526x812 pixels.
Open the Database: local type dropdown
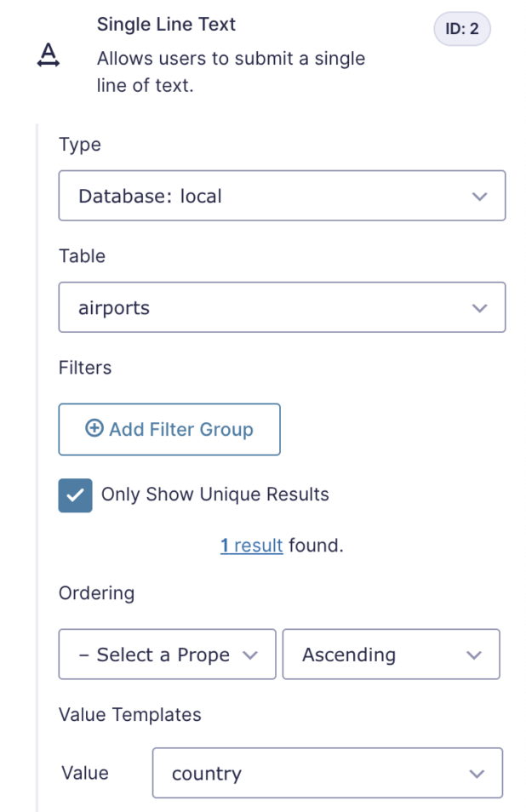tap(282, 196)
